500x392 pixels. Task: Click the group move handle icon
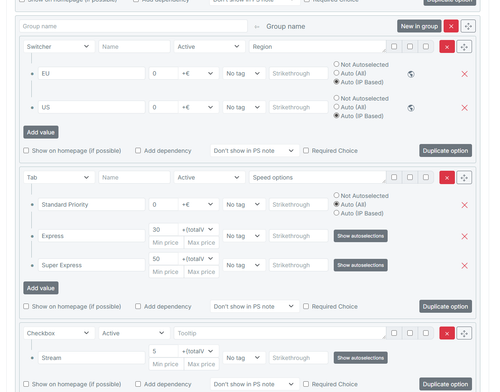point(468,26)
